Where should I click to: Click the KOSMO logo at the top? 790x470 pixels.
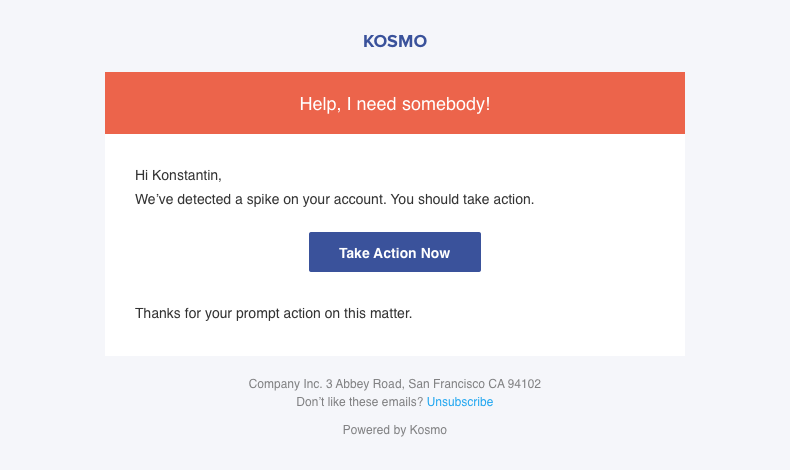pyautogui.click(x=395, y=42)
